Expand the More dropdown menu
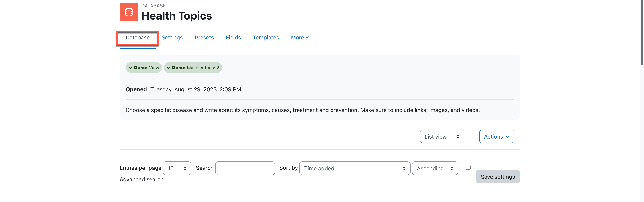This screenshot has height=202, width=644. [300, 37]
